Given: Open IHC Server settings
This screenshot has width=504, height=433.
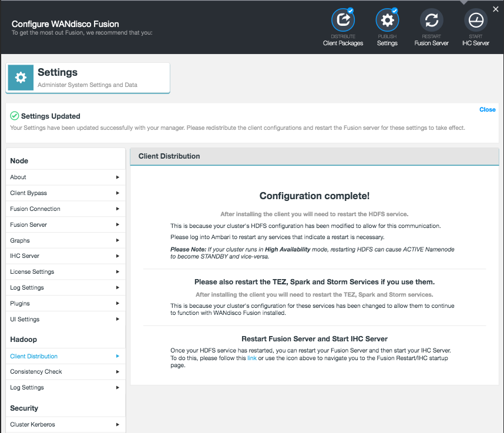Looking at the screenshot, I should click(x=66, y=256).
